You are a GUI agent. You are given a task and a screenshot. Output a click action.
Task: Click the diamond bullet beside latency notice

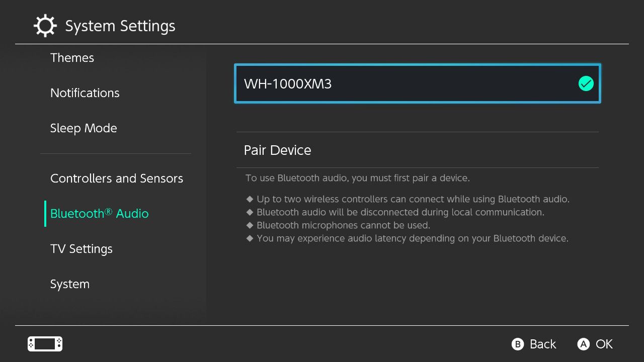point(250,238)
